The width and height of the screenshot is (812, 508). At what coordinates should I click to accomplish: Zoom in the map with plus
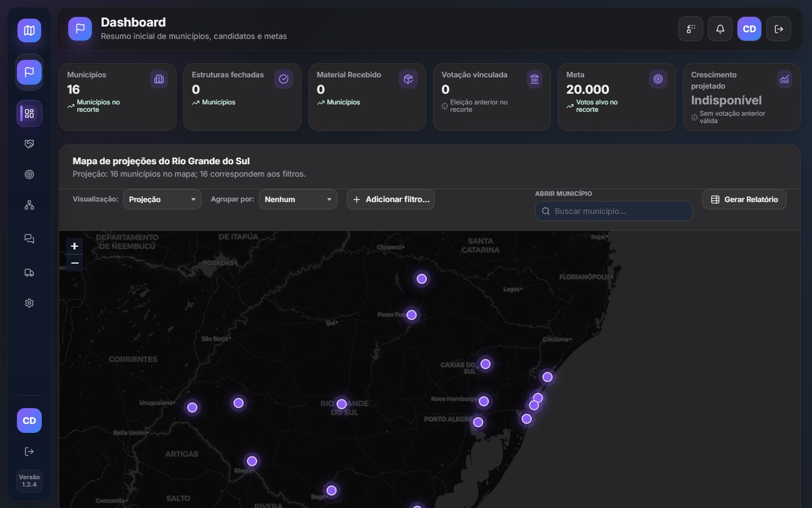coord(74,246)
